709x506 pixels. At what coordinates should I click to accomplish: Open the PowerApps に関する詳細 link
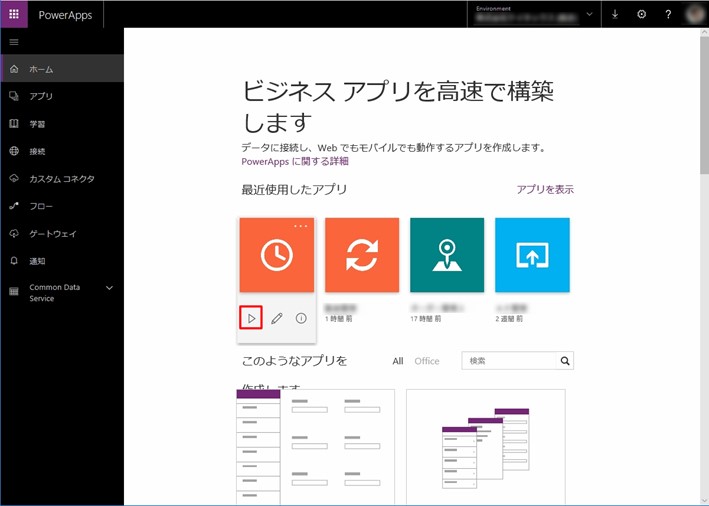pos(295,161)
